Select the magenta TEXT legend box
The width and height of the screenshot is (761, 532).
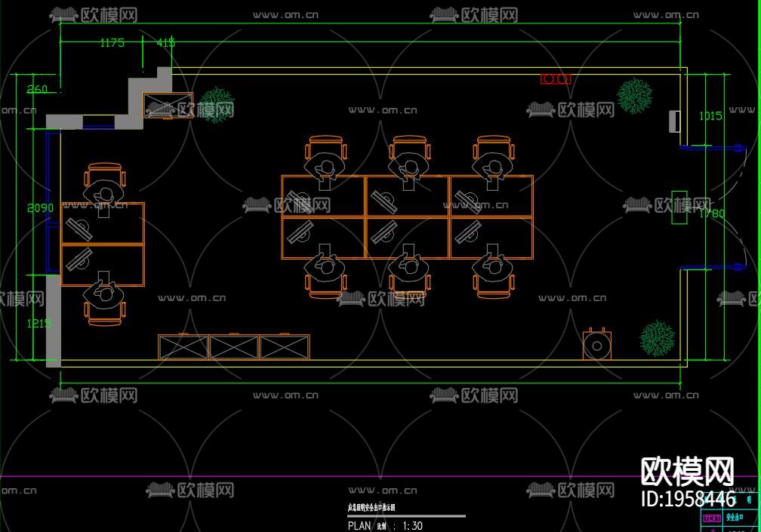click(x=712, y=518)
